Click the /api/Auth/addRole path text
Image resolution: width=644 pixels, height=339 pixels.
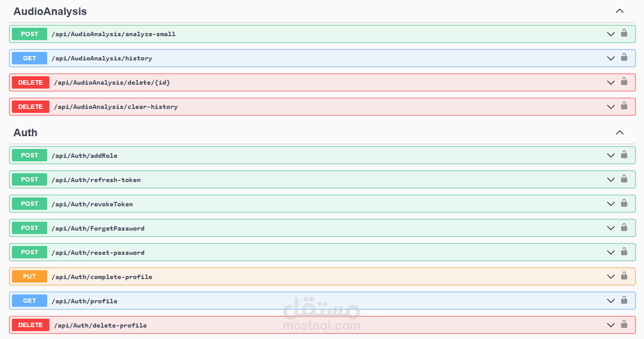[x=84, y=155]
